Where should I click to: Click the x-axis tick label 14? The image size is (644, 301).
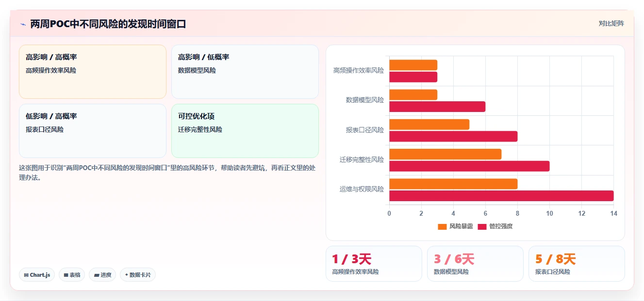pyautogui.click(x=613, y=213)
